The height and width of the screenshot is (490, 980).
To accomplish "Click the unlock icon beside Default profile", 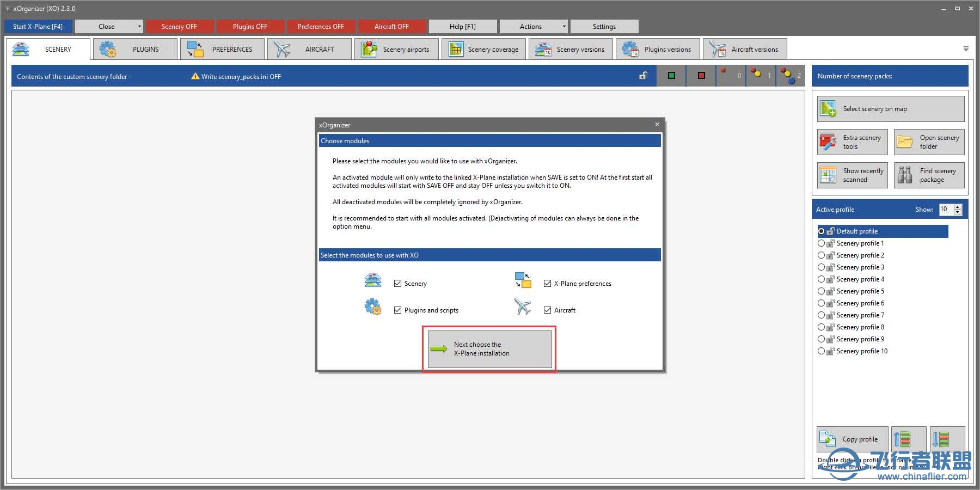I will click(x=831, y=231).
